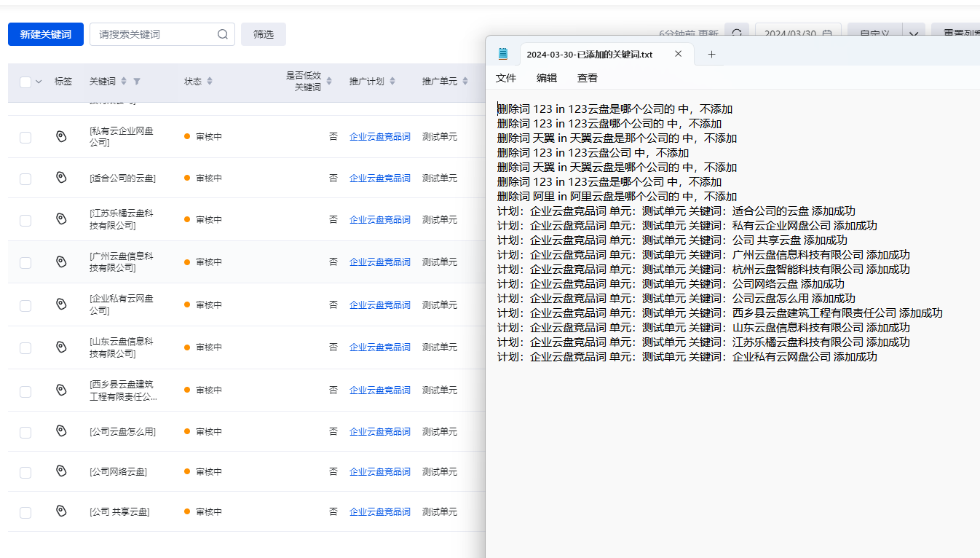This screenshot has width=980, height=558.
Task: Click the 筛选 button
Action: 264,34
